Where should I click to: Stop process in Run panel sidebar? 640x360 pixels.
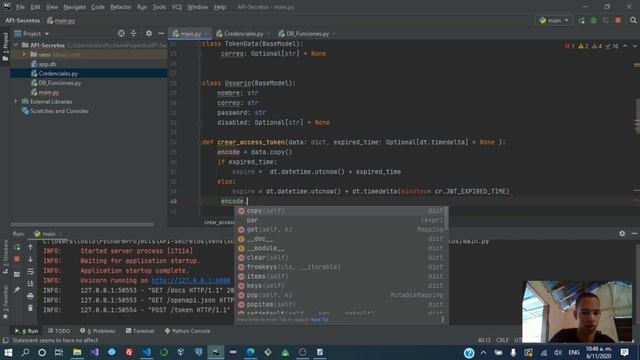pyautogui.click(x=17, y=259)
